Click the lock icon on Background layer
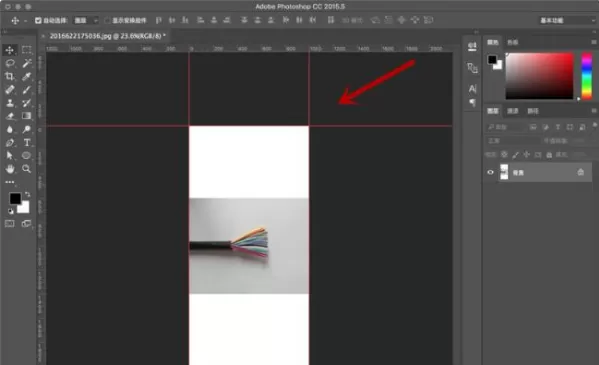 (x=581, y=172)
